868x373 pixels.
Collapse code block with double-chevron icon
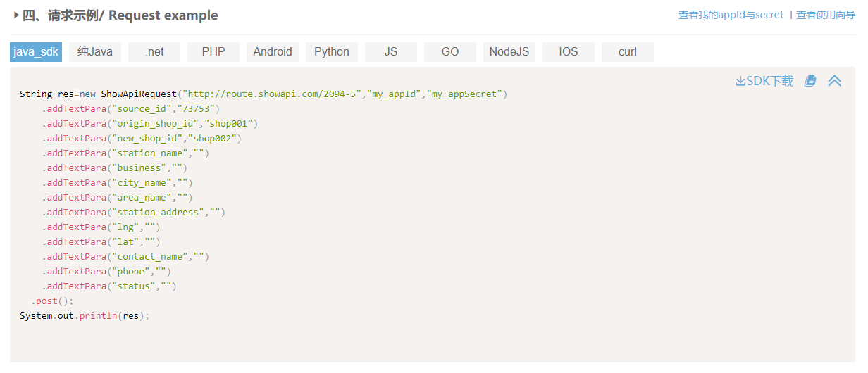point(834,81)
